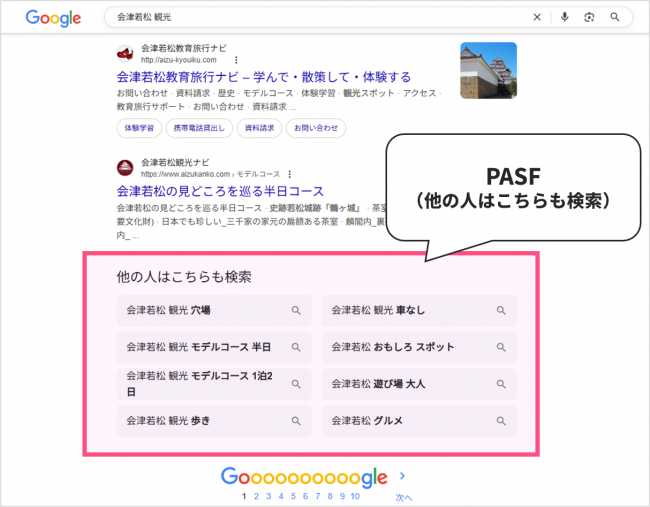Image resolution: width=650 pixels, height=507 pixels.
Task: Click magnifier icon in グルメ suggestion
Action: pyautogui.click(x=501, y=421)
